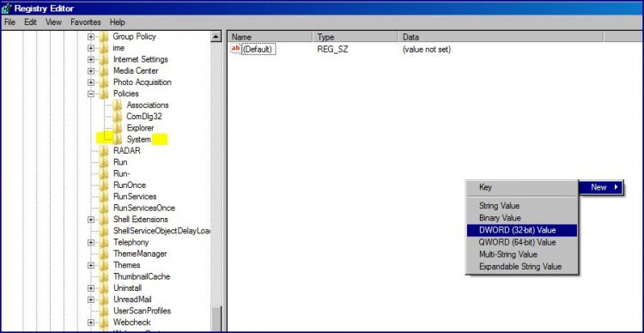Click the REG_SZ type cell
644x333 pixels.
332,50
